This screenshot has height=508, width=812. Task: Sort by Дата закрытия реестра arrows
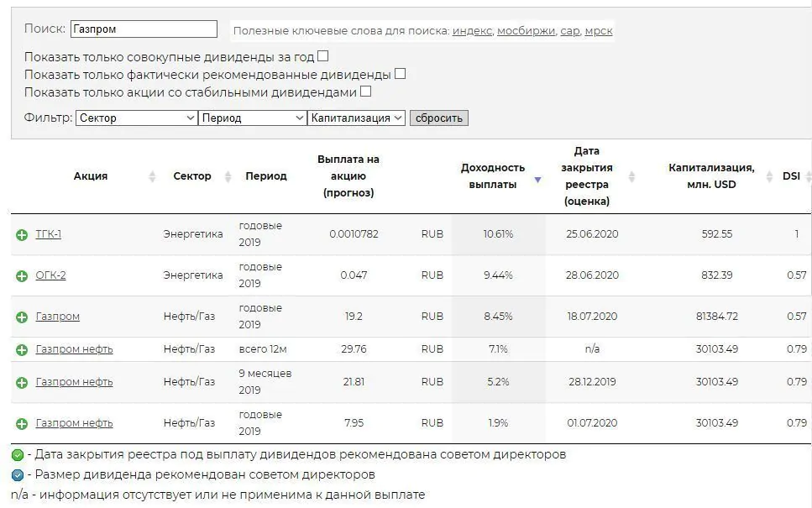pyautogui.click(x=631, y=176)
